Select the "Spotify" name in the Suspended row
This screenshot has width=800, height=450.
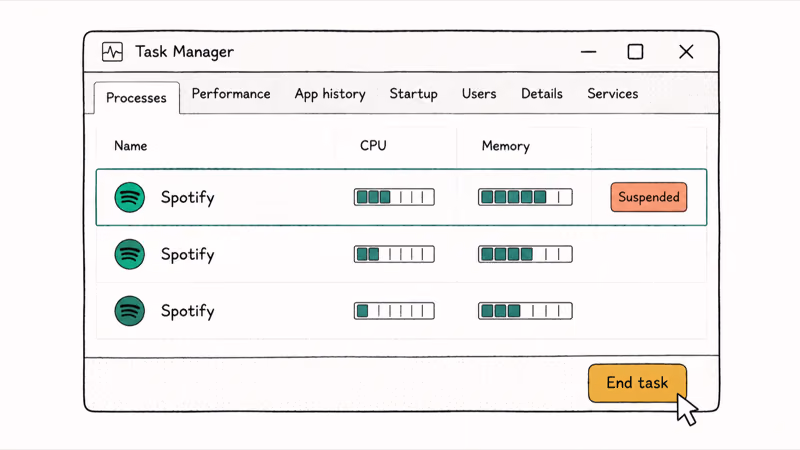coord(187,198)
